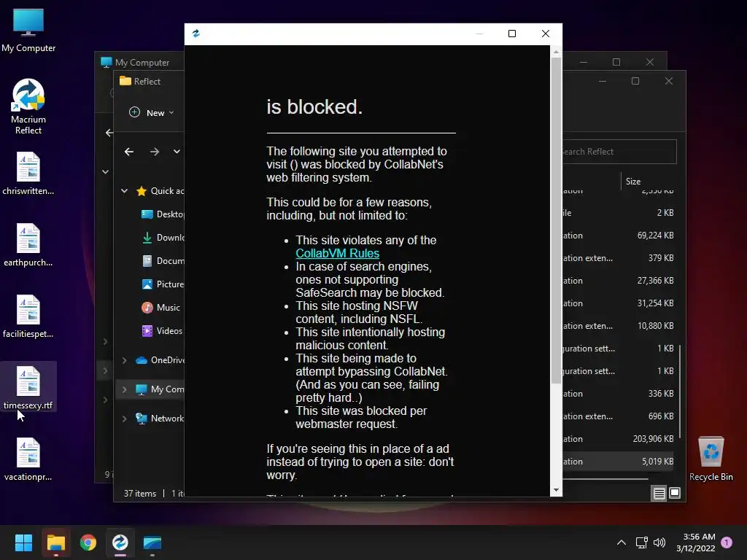Viewport: 747px width, 560px height.
Task: Click the blocked page vertical scrollbar thumb
Action: click(x=556, y=220)
